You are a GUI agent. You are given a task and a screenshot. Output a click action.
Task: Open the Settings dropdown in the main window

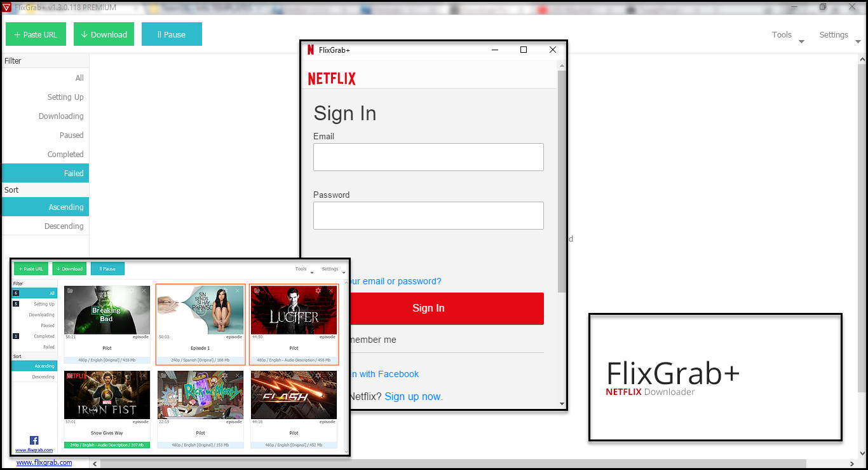(839, 35)
